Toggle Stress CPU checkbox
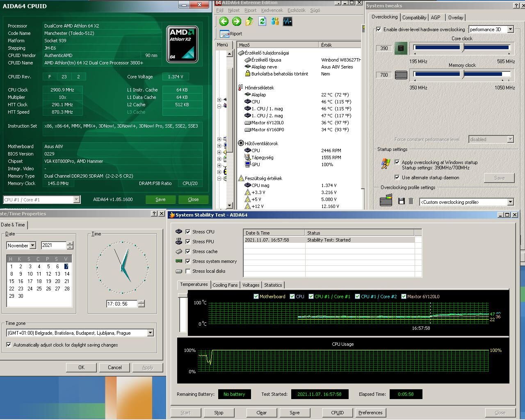525x420 pixels. (x=188, y=232)
